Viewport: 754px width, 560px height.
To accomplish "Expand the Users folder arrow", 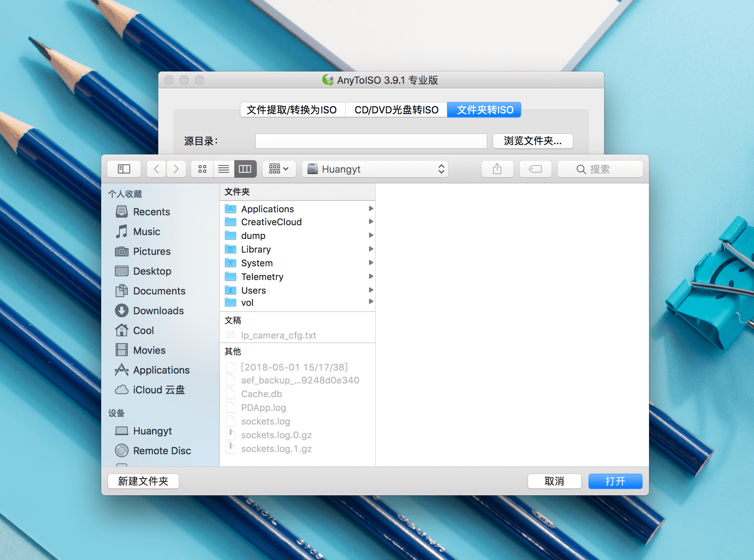I will coord(371,290).
